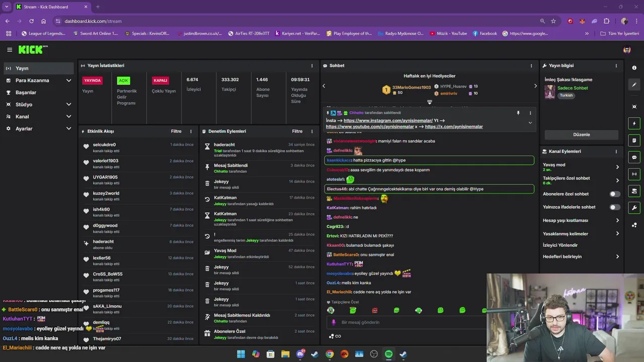Toggle the chat bubble widget icon
Viewport: 644px width, 362px height.
[x=634, y=157]
